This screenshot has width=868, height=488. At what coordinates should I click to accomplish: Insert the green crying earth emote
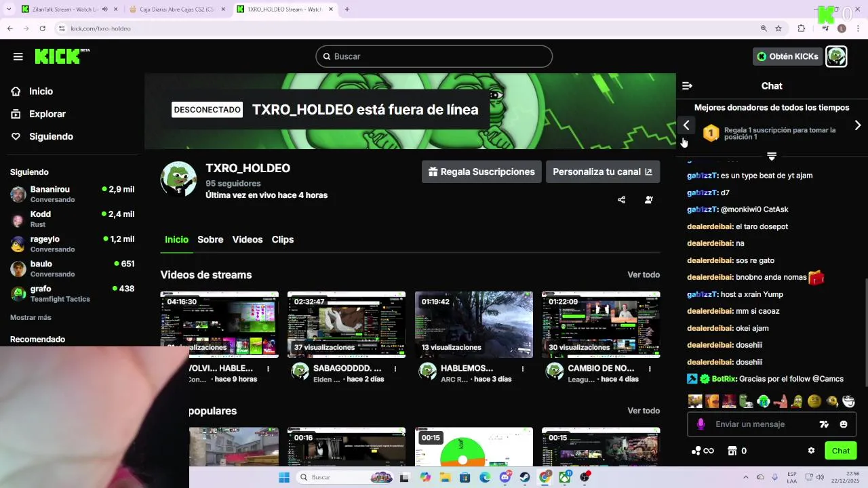(764, 401)
